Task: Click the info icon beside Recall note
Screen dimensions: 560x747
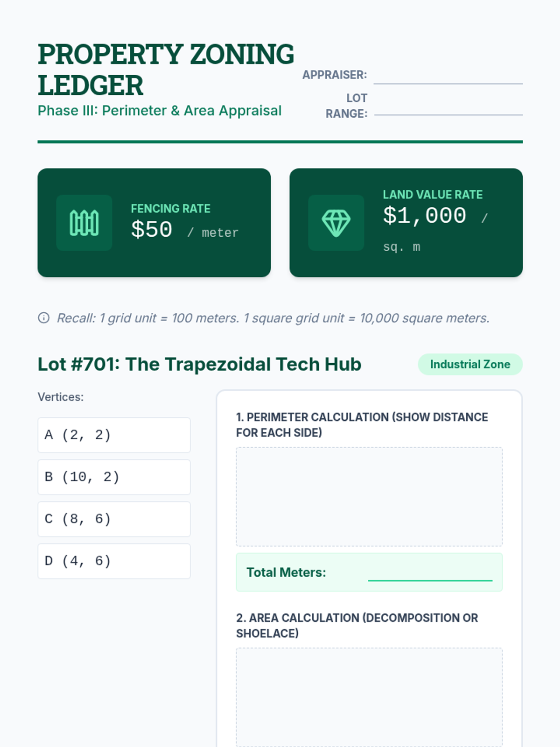Action: (43, 318)
